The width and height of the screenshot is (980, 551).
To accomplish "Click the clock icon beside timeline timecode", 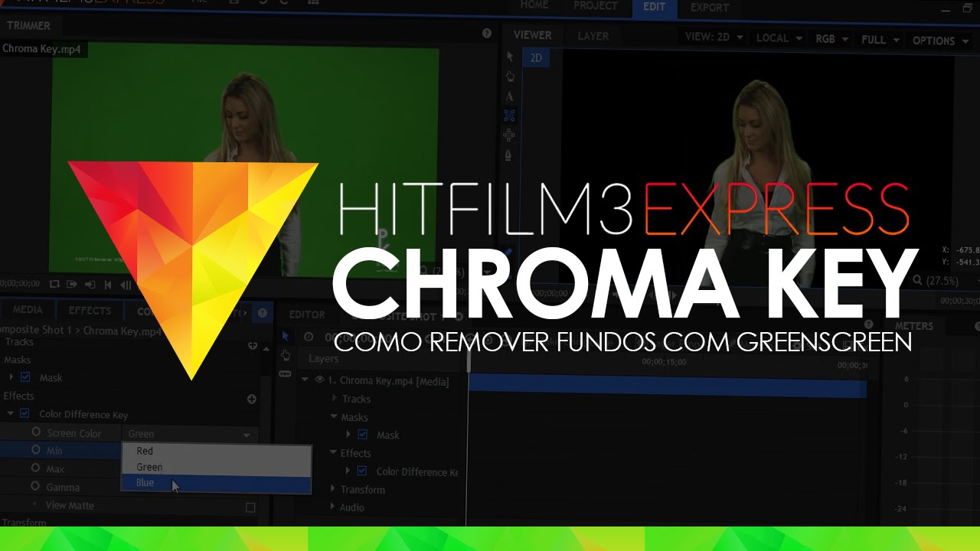I will point(309,337).
